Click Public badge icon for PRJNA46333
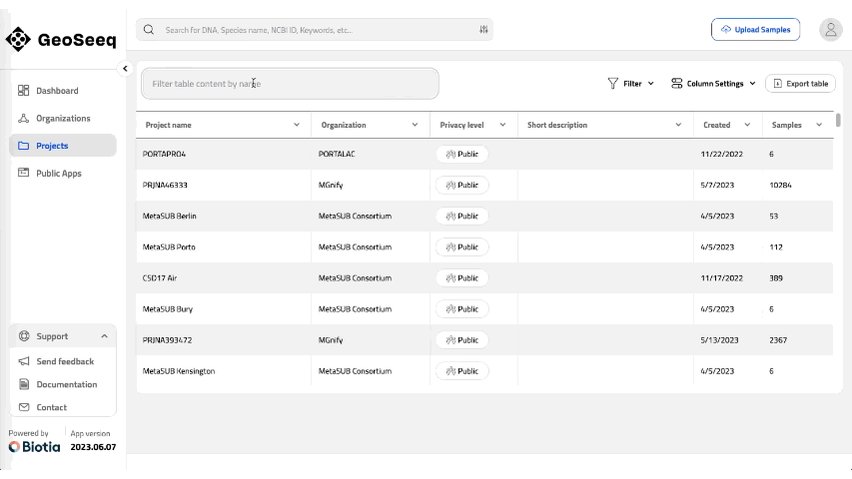 pyautogui.click(x=450, y=185)
